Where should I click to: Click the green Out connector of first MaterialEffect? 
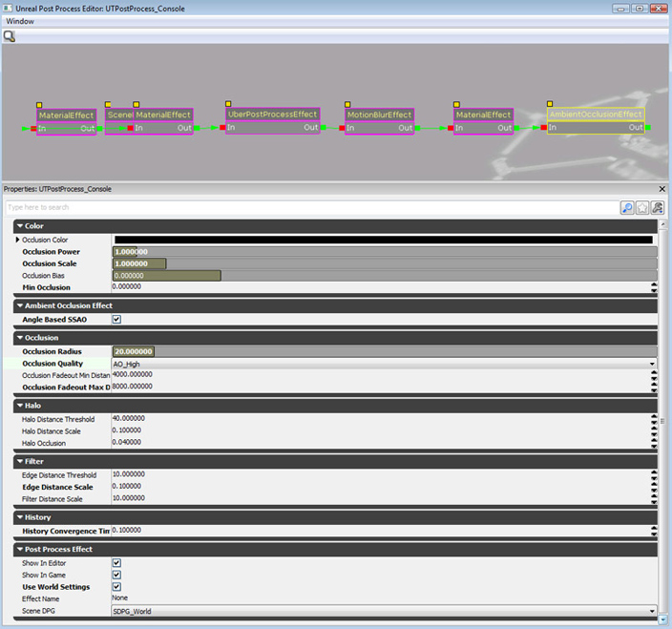pos(99,128)
